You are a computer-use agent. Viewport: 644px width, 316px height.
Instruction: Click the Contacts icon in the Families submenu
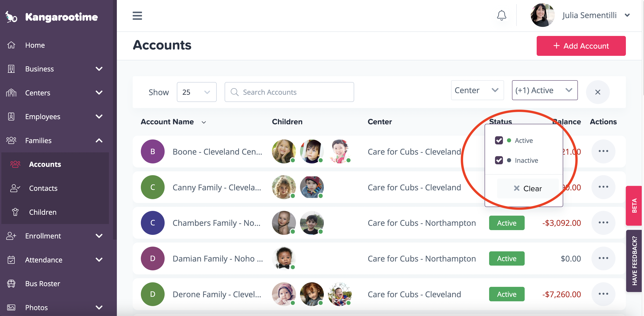15,188
